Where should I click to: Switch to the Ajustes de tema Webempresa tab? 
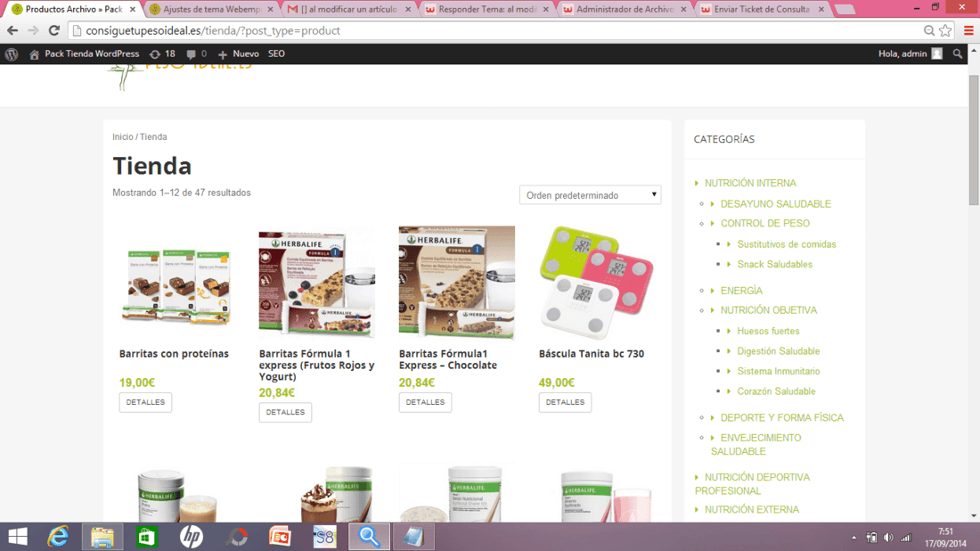click(211, 10)
